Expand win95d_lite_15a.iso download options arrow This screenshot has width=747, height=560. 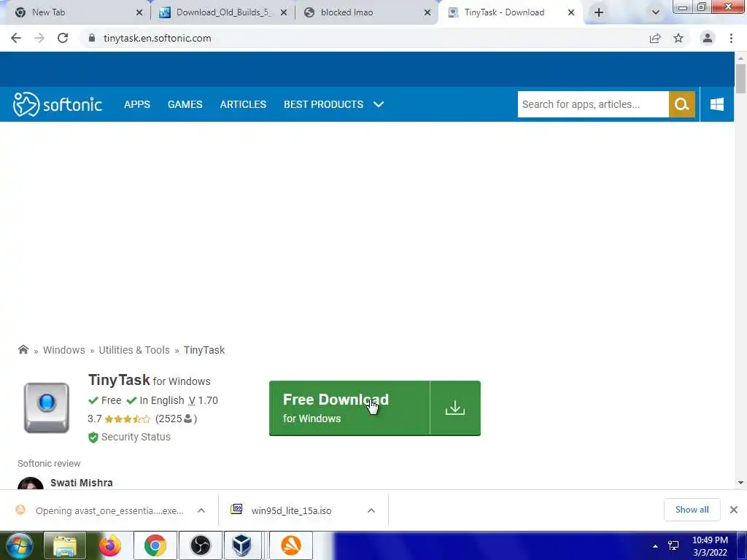[x=371, y=510]
